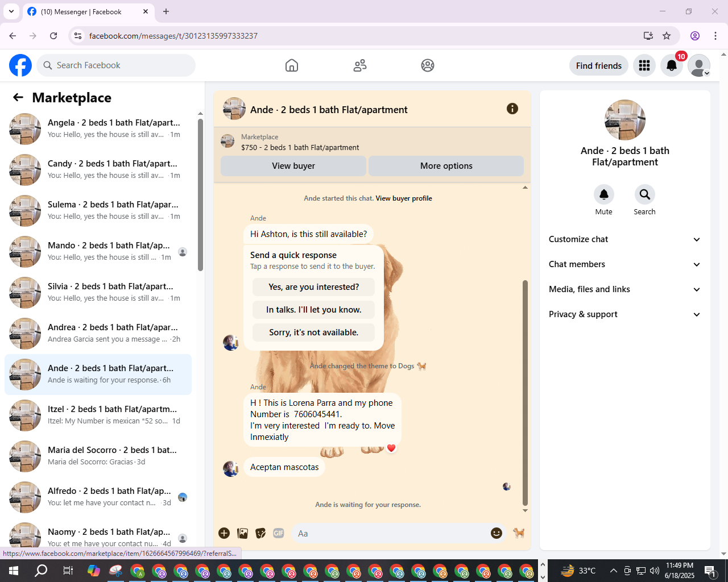The width and height of the screenshot is (728, 582).
Task: Click the browser address bar URL
Action: [x=173, y=36]
